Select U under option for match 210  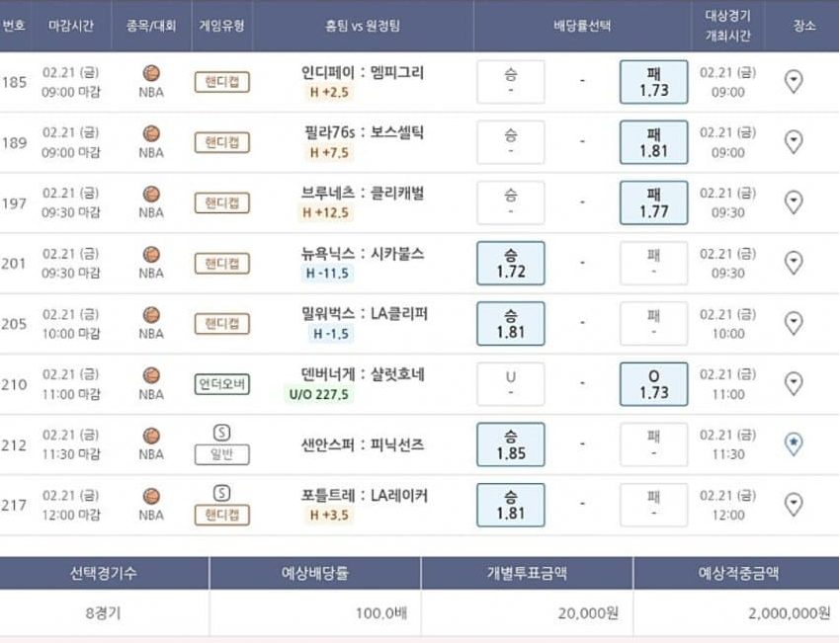(x=511, y=384)
